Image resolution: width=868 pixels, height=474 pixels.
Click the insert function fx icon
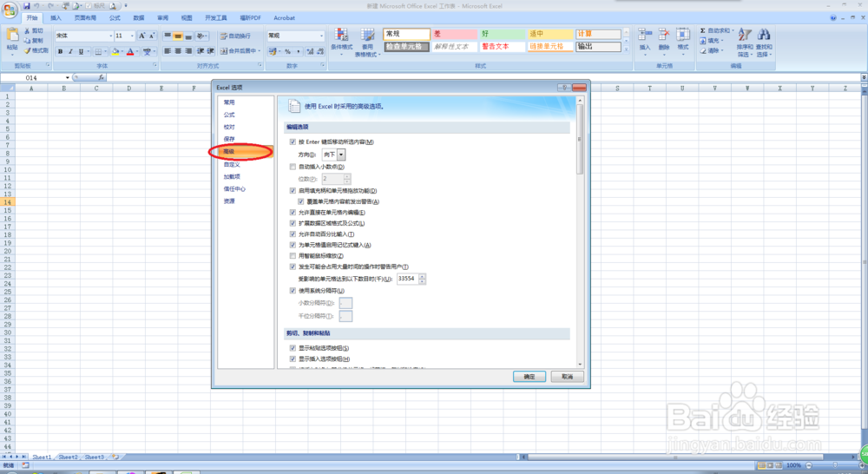(x=101, y=77)
